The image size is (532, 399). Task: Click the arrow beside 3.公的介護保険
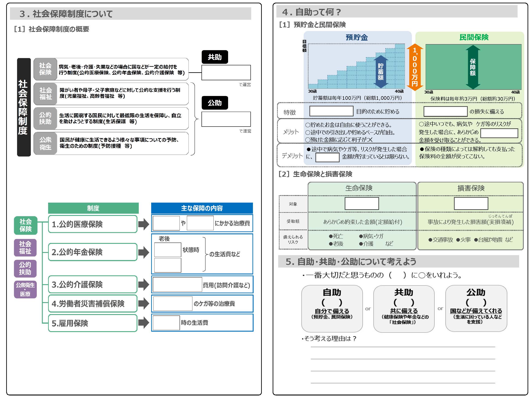pos(144,285)
